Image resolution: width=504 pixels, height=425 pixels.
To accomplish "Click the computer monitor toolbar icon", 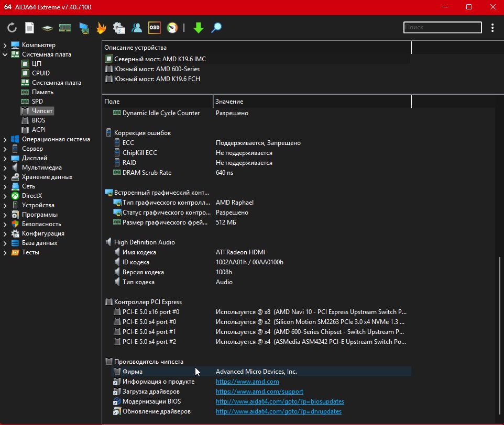I will tap(84, 28).
